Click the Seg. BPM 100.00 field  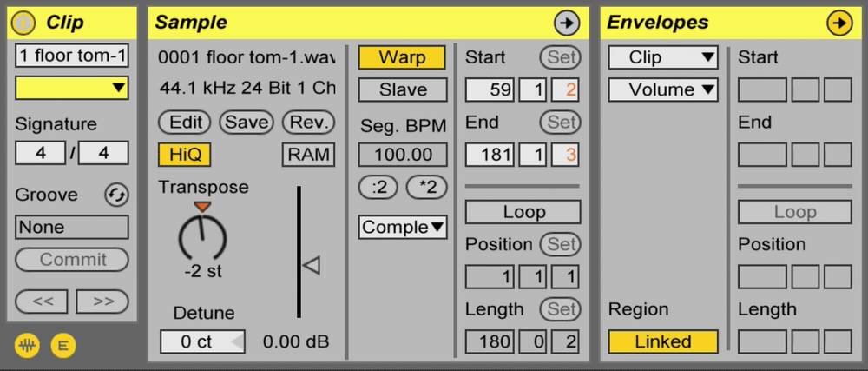403,155
